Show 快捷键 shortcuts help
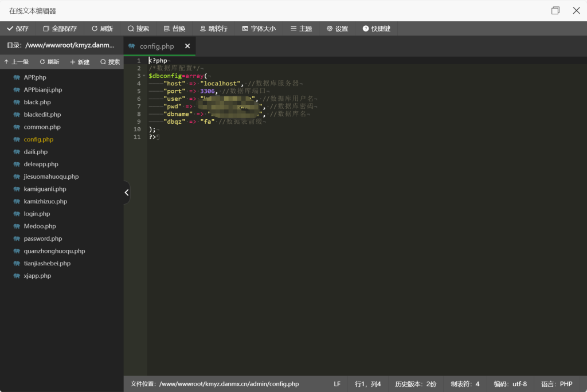587x392 pixels. pyautogui.click(x=376, y=29)
